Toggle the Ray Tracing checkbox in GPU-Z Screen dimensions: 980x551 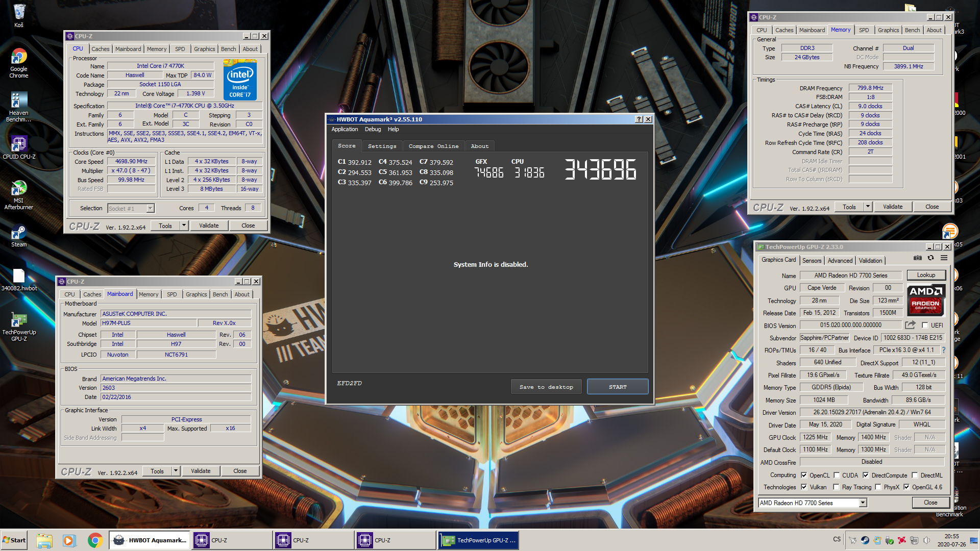[x=837, y=487]
